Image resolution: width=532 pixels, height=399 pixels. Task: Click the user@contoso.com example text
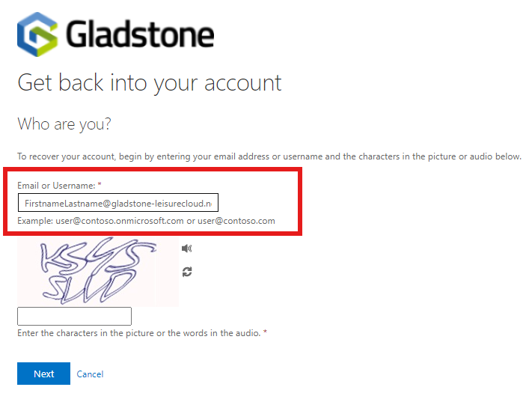(x=236, y=221)
